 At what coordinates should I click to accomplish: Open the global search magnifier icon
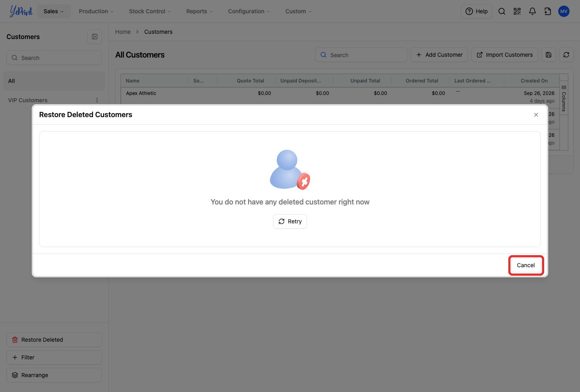(x=502, y=11)
